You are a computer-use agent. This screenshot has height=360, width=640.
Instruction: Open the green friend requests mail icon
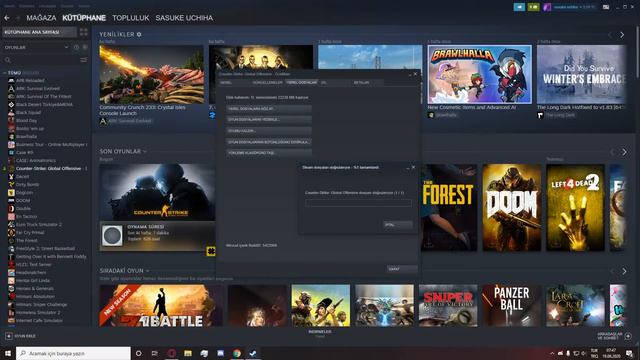(x=533, y=7)
